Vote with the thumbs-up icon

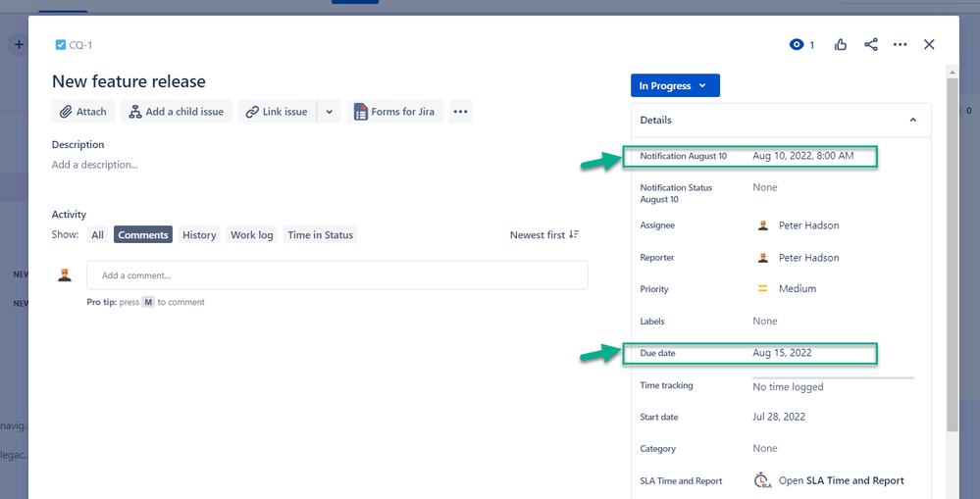(841, 45)
